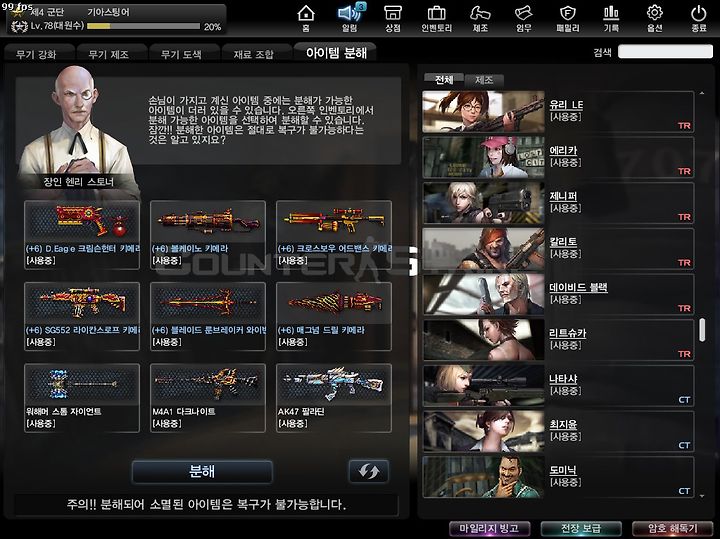The height and width of the screenshot is (539, 720).
Task: Click the 분해 disassemble button
Action: pyautogui.click(x=202, y=472)
